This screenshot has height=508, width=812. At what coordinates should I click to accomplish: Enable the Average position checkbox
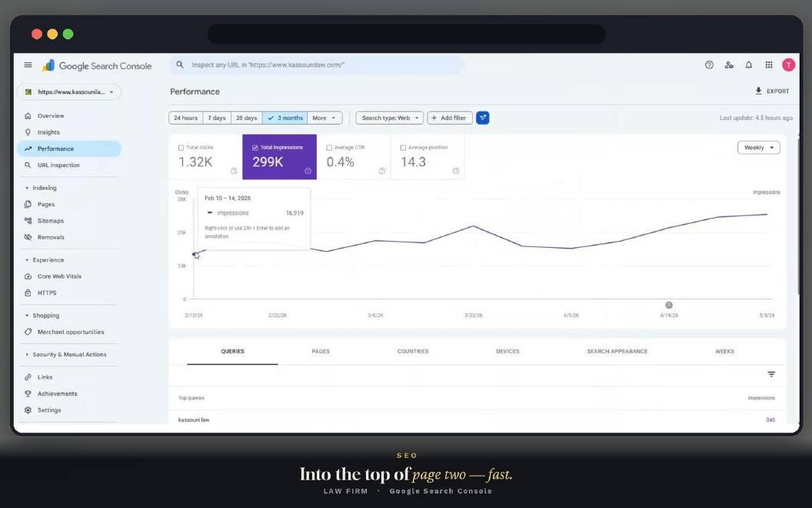click(403, 148)
